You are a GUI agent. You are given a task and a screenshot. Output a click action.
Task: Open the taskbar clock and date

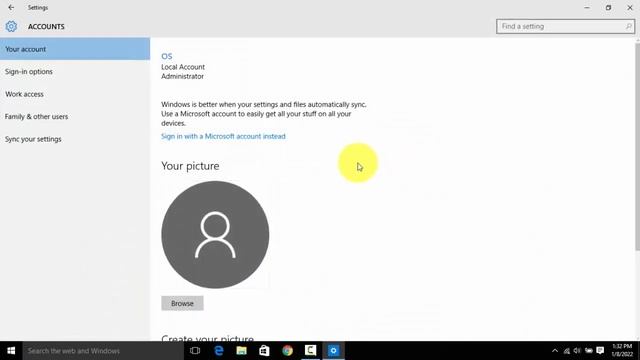(622, 351)
